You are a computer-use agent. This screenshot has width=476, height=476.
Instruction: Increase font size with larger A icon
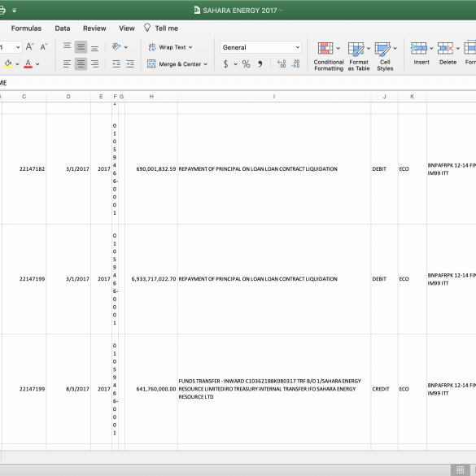click(29, 46)
